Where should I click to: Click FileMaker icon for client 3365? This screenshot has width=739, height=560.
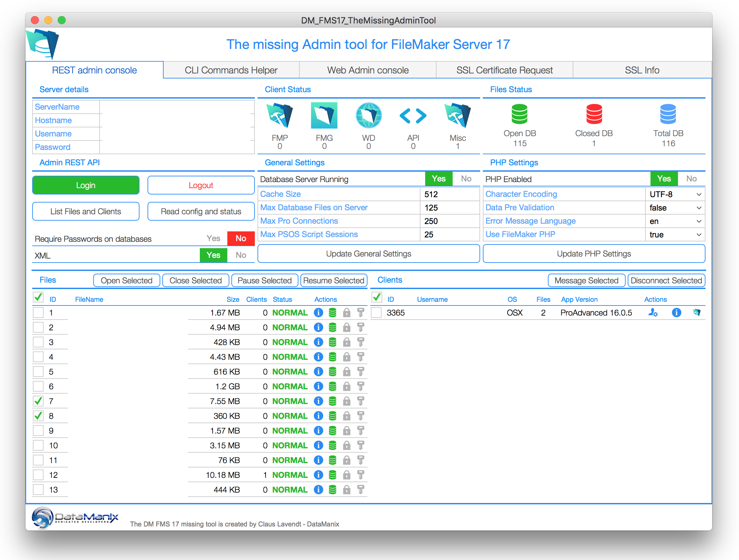(697, 313)
